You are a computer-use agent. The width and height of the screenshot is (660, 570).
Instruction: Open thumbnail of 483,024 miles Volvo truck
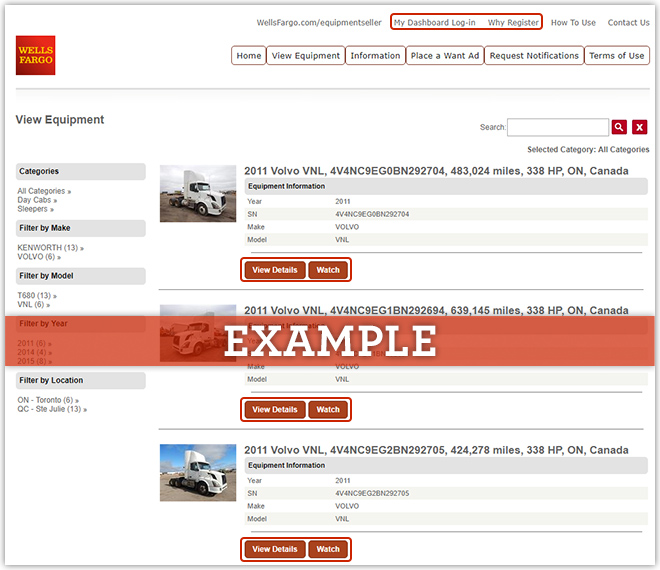click(x=198, y=194)
